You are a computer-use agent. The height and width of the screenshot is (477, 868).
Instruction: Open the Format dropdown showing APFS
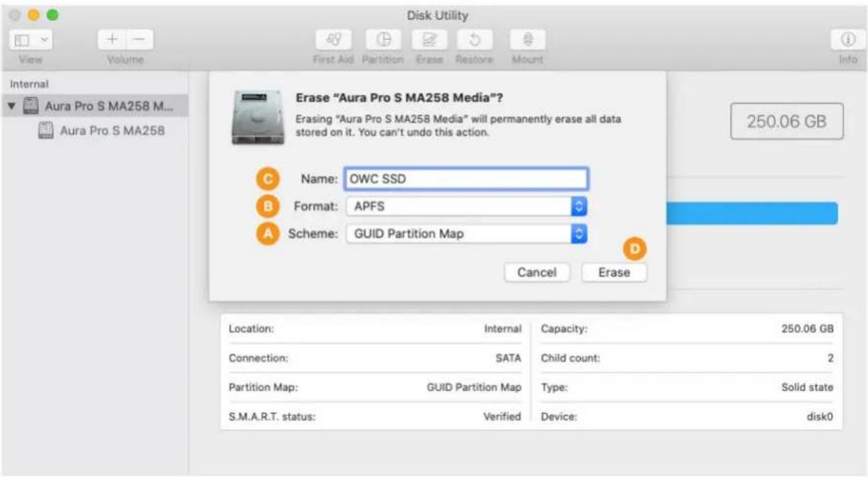tap(466, 206)
